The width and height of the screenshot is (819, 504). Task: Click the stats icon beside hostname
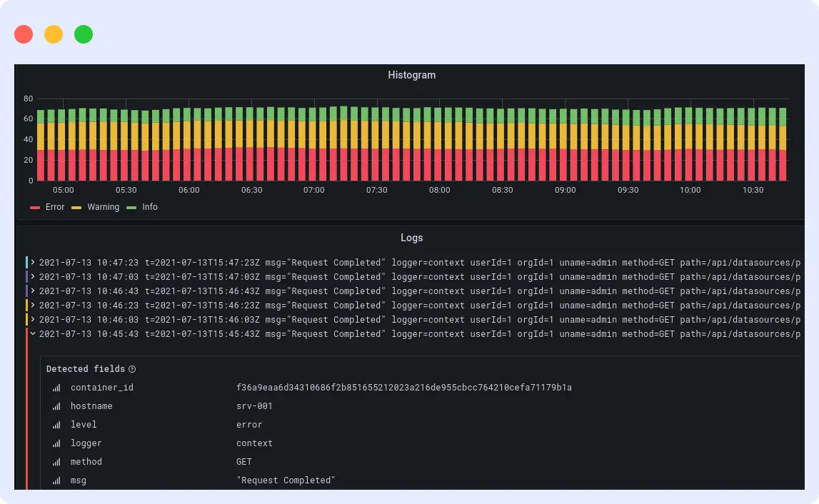[56, 406]
